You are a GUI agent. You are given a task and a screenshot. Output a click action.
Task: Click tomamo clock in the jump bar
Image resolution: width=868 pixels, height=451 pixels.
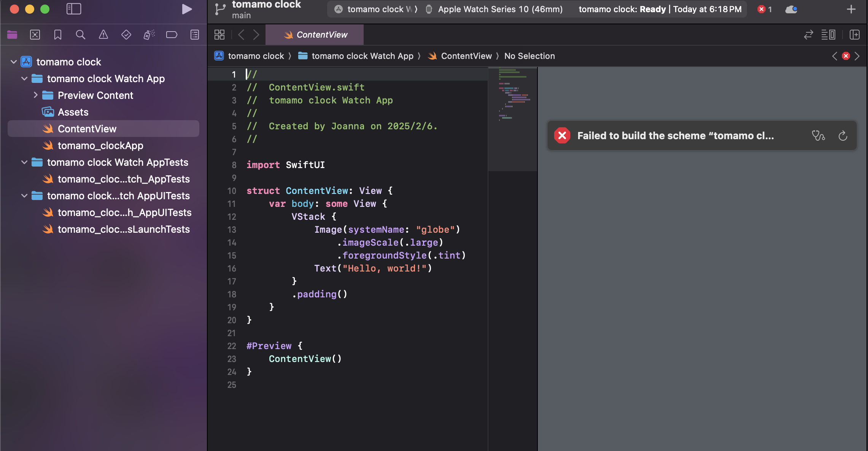[x=250, y=56]
